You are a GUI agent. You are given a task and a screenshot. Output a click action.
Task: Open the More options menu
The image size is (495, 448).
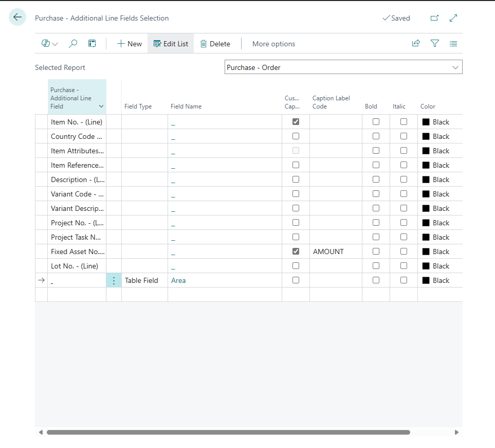click(x=273, y=44)
